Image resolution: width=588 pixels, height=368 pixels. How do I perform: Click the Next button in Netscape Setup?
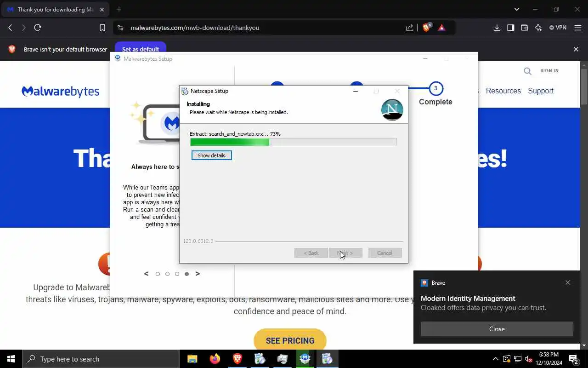[x=345, y=253]
